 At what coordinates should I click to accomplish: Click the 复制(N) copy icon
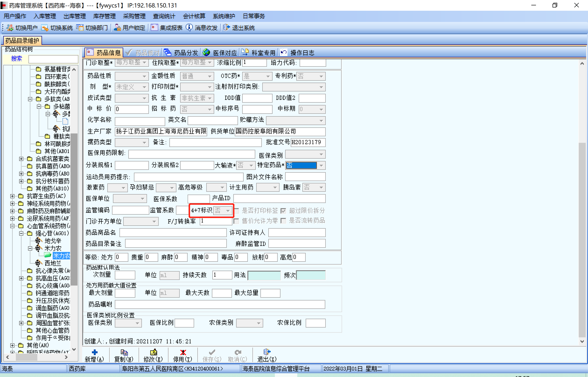(124, 352)
